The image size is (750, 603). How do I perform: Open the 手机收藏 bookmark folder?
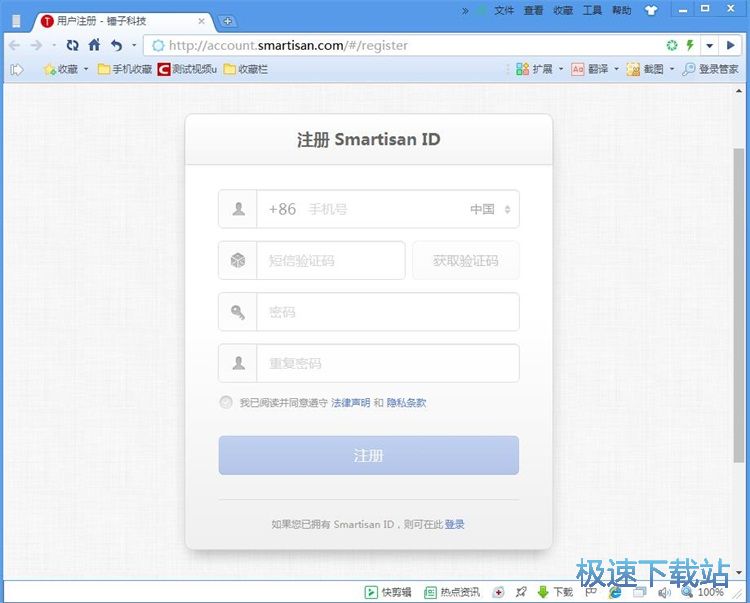point(124,70)
